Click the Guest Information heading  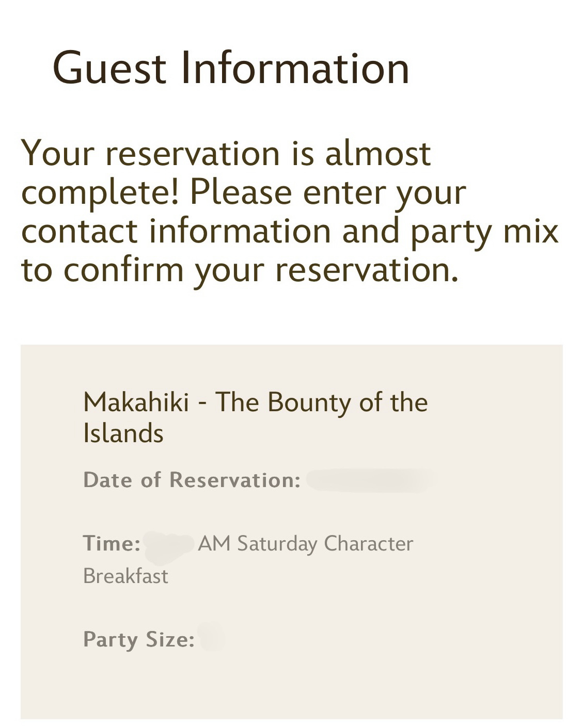[x=231, y=68]
